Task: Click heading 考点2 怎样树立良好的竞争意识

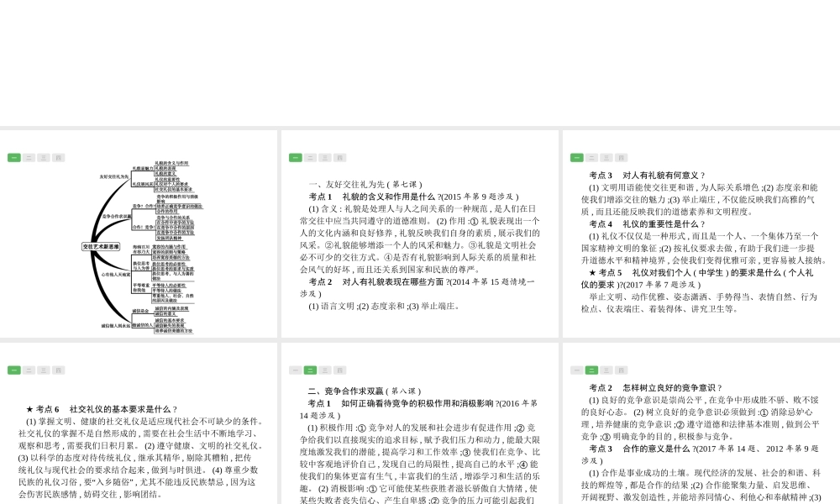Action: pos(656,388)
